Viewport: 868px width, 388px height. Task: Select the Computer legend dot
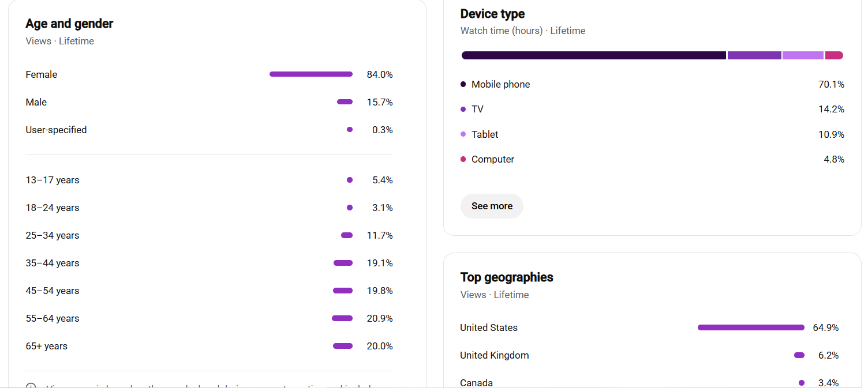click(463, 159)
